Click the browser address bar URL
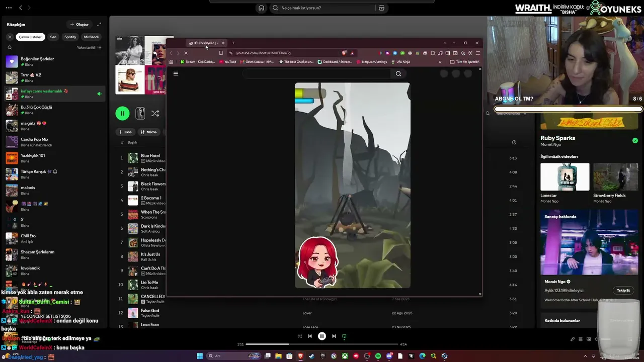Screen dimensions: 644x362 click(x=263, y=53)
